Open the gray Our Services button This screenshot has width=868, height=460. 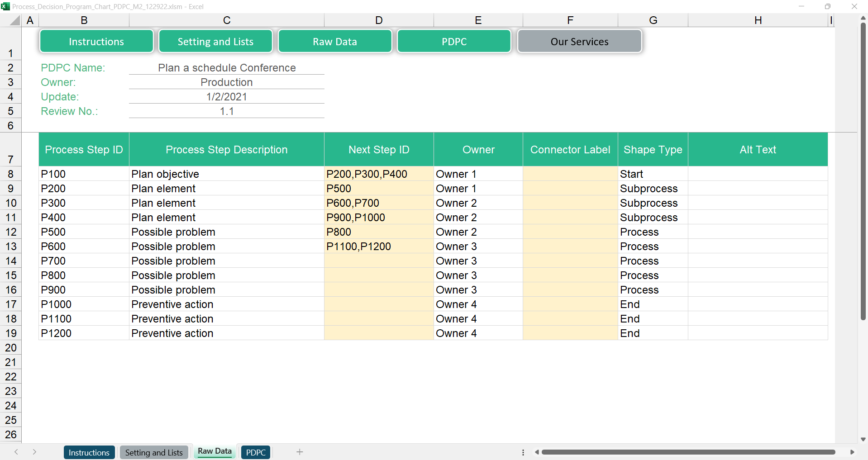pos(579,42)
